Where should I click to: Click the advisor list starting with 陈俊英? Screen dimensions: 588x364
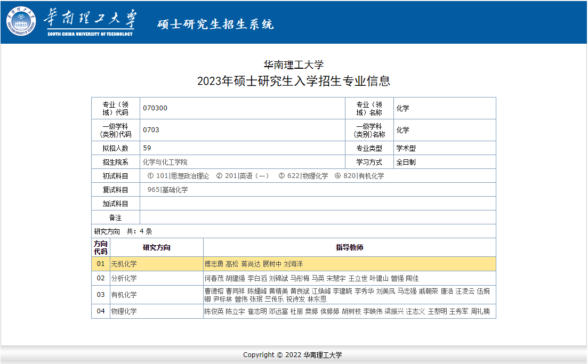coord(347,311)
